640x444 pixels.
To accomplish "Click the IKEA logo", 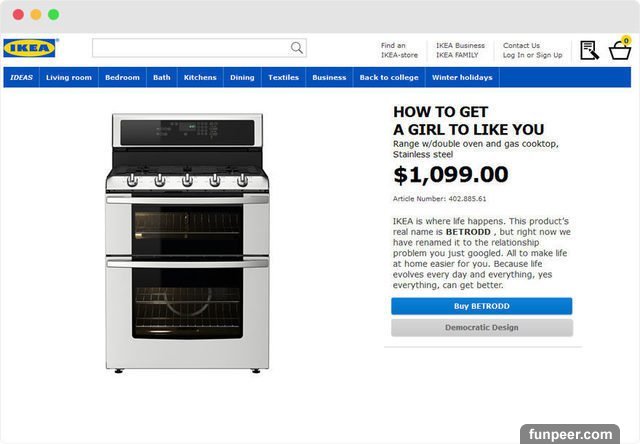I will point(30,48).
